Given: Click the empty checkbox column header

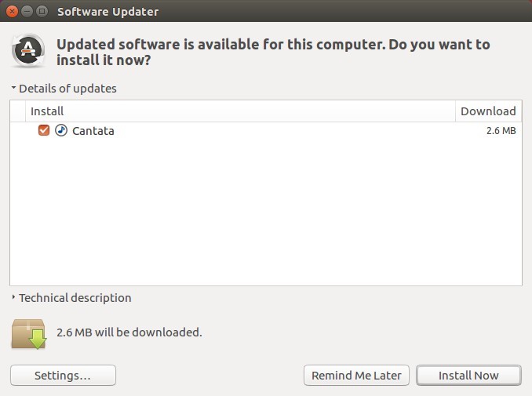Looking at the screenshot, I should [18, 111].
